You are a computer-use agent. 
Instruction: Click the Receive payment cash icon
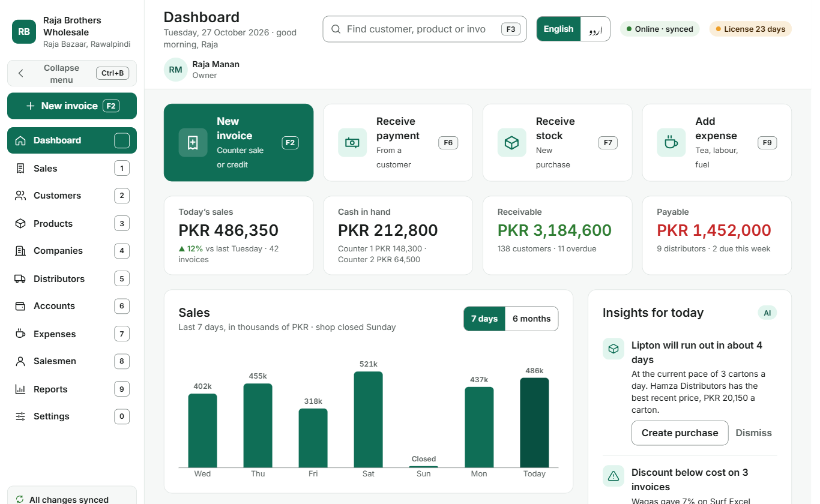click(352, 143)
